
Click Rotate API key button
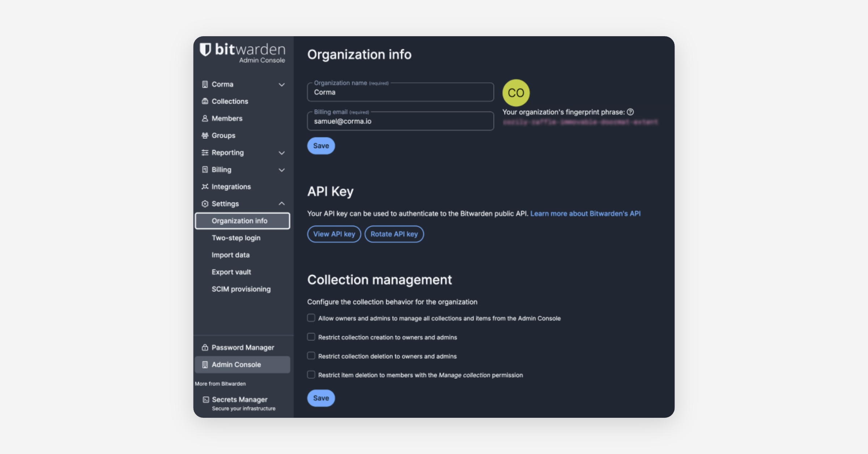(x=394, y=234)
